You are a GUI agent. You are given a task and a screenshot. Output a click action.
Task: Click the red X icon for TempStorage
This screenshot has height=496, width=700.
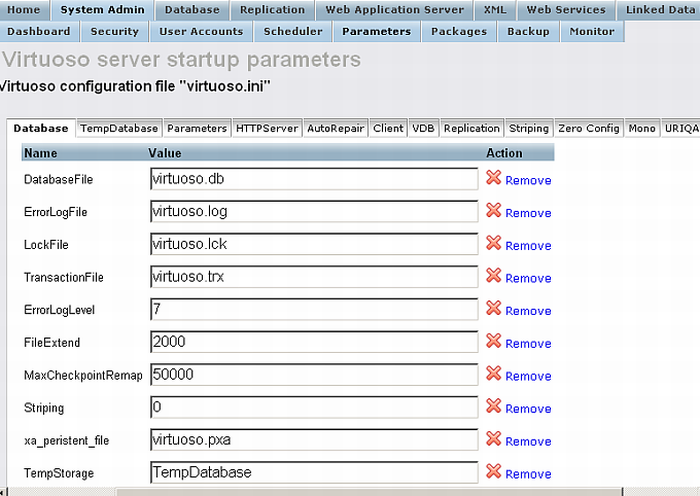point(493,471)
